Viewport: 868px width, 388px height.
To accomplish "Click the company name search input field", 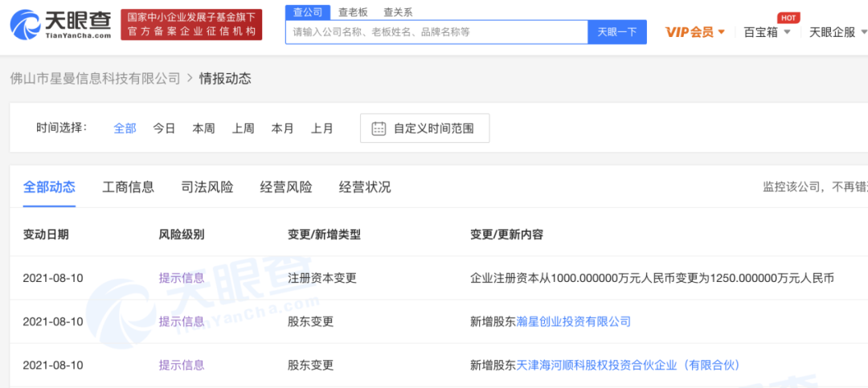I will coord(436,32).
